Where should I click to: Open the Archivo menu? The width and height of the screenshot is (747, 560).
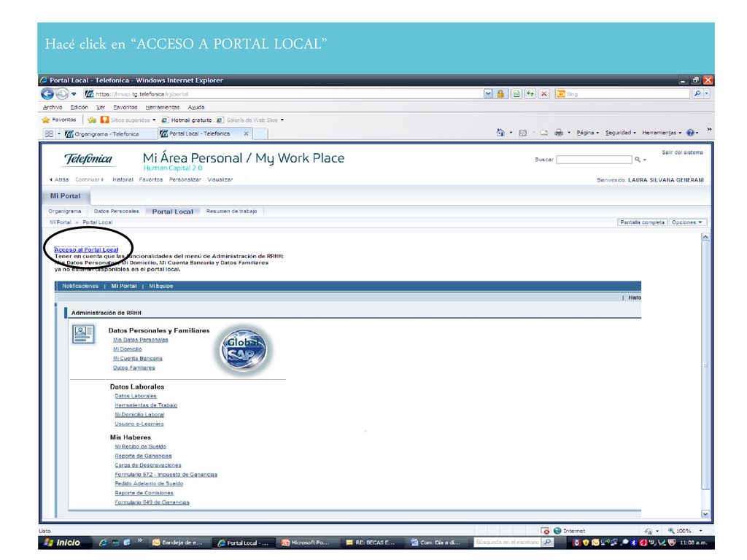(53, 107)
